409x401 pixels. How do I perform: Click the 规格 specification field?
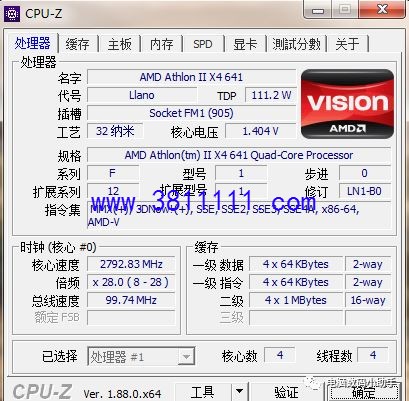tap(239, 155)
